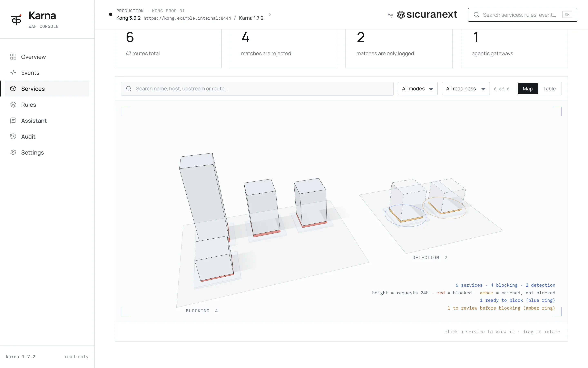588x368 pixels.
Task: Switch to Table view
Action: click(549, 89)
